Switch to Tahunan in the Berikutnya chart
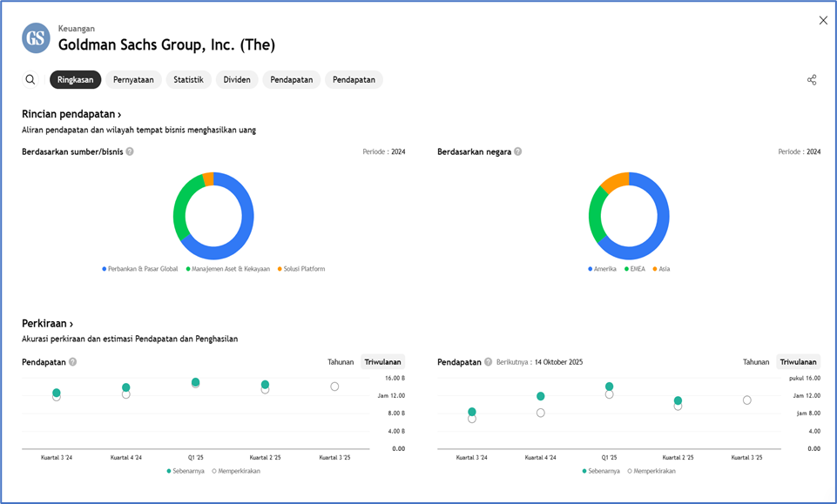 pyautogui.click(x=756, y=362)
